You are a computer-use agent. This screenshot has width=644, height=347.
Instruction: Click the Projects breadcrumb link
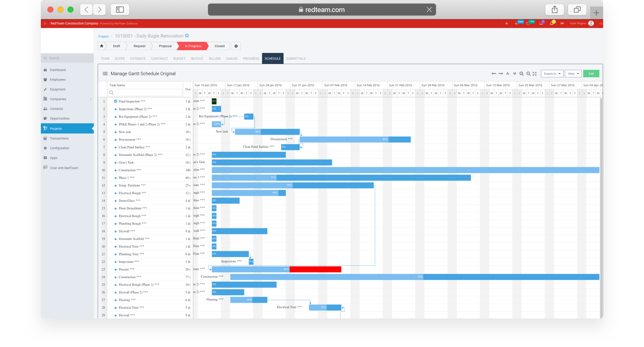point(103,36)
